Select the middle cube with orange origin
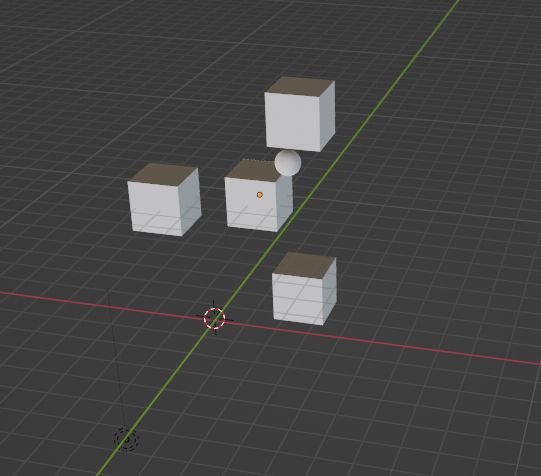This screenshot has height=476, width=541. [258, 196]
